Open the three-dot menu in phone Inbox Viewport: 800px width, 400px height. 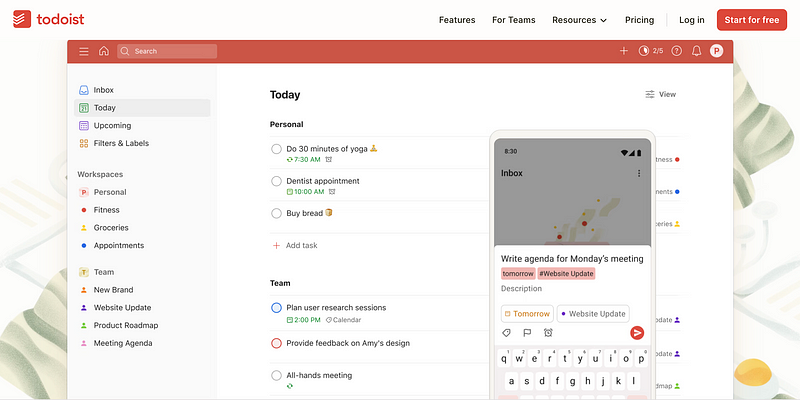coord(639,173)
